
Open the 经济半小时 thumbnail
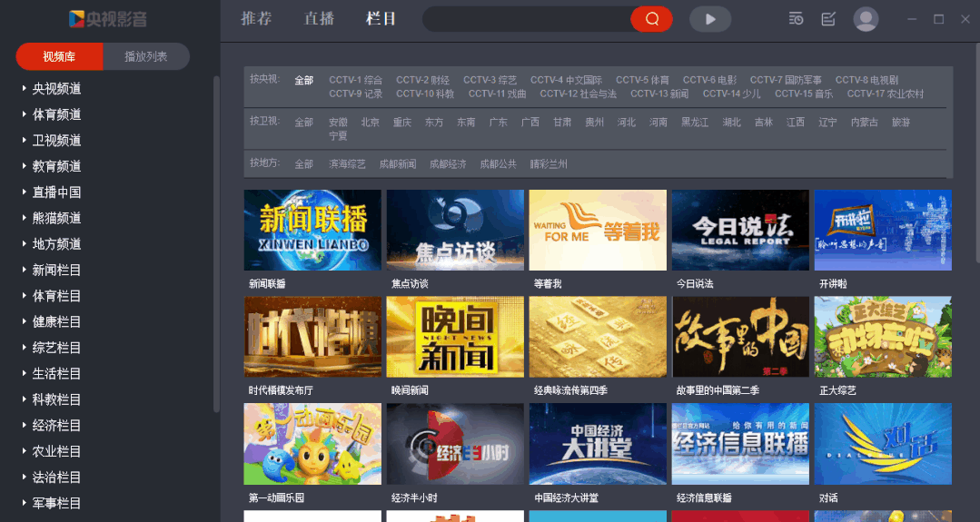455,444
